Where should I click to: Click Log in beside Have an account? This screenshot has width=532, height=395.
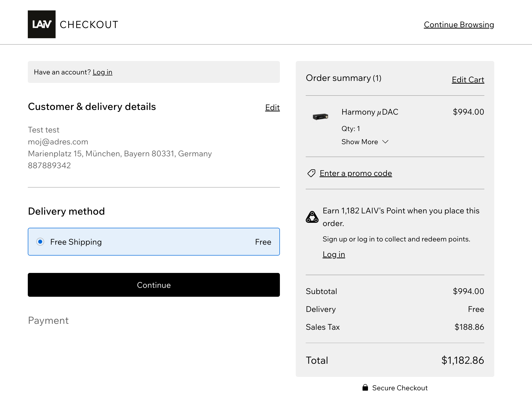click(x=102, y=72)
